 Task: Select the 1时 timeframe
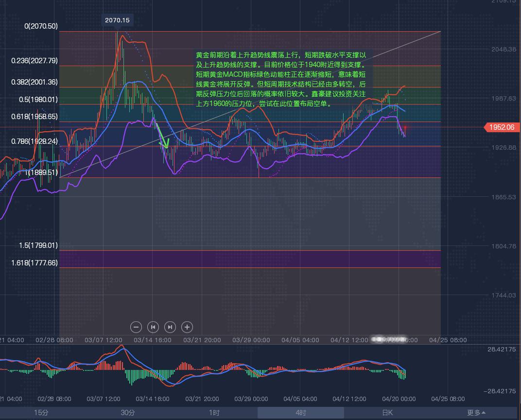click(x=214, y=412)
